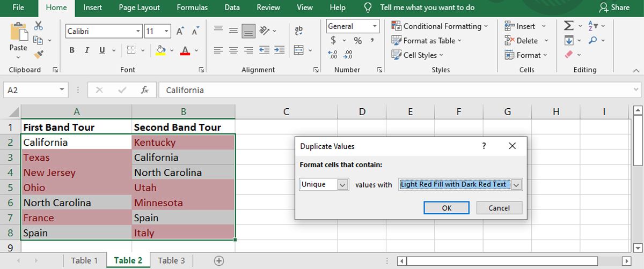Apply red Font Color

coord(185,50)
